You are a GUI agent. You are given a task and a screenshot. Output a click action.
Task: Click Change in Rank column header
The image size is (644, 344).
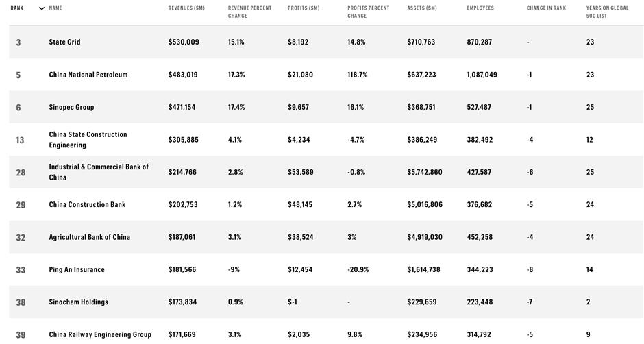coord(546,8)
